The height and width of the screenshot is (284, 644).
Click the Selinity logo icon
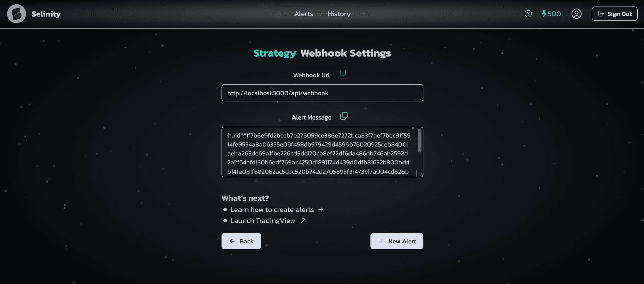click(17, 14)
